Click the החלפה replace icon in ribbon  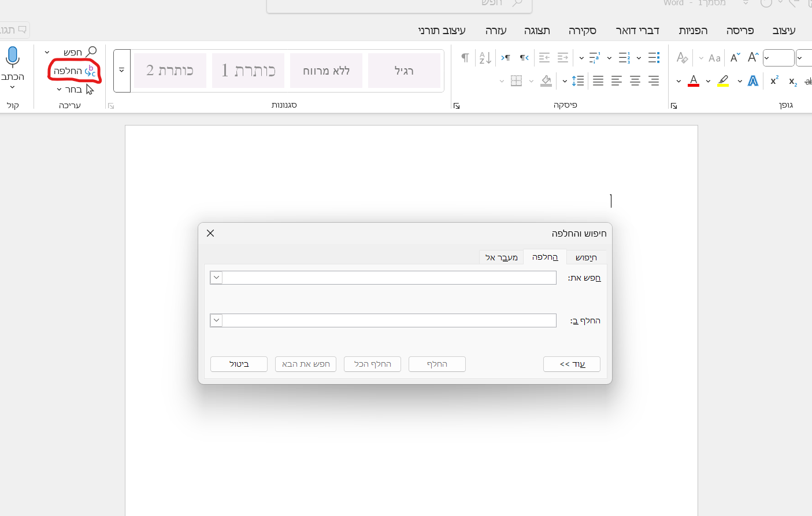tap(74, 71)
